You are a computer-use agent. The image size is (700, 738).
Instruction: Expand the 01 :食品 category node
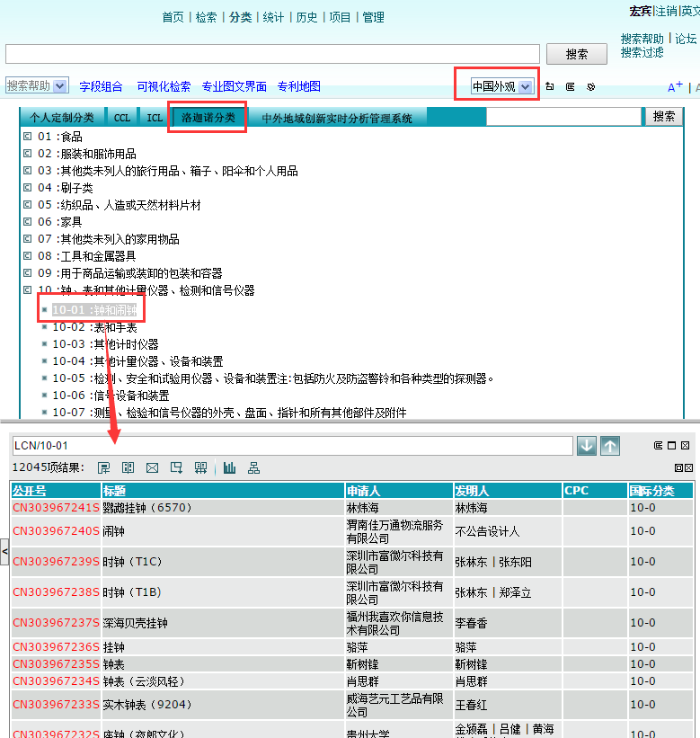[28, 137]
